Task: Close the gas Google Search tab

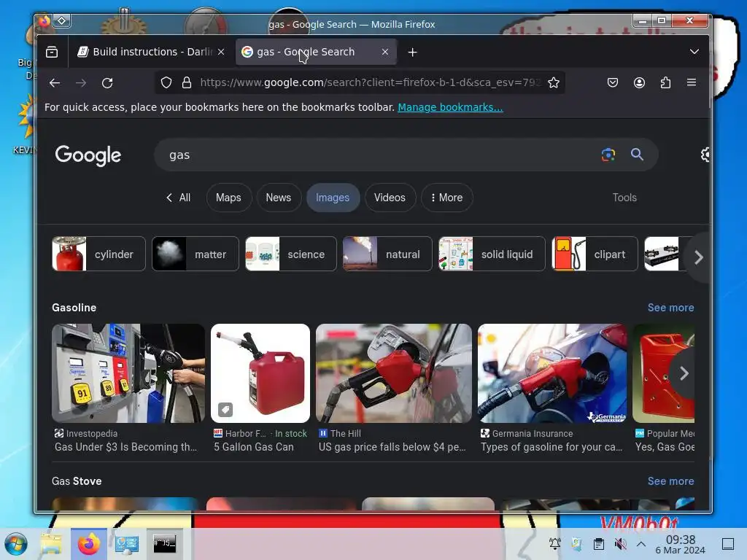Action: pos(385,52)
